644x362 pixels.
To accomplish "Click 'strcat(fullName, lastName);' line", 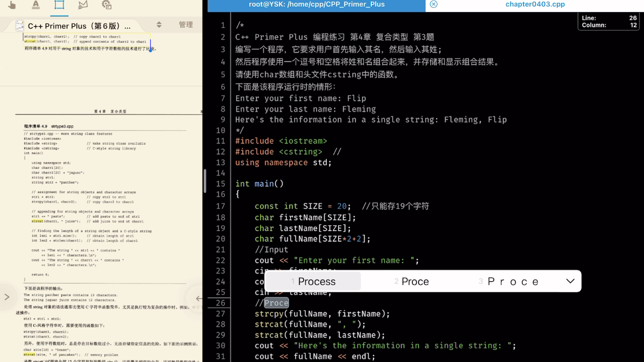I will click(x=320, y=335).
